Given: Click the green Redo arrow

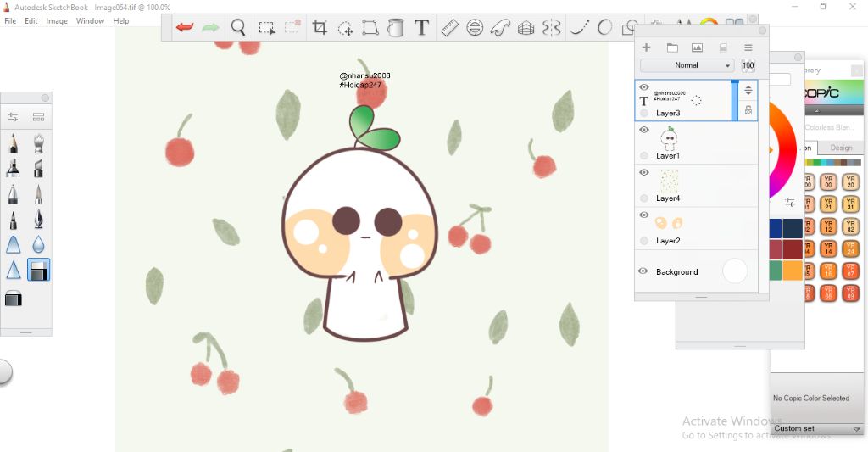Looking at the screenshot, I should [x=210, y=27].
